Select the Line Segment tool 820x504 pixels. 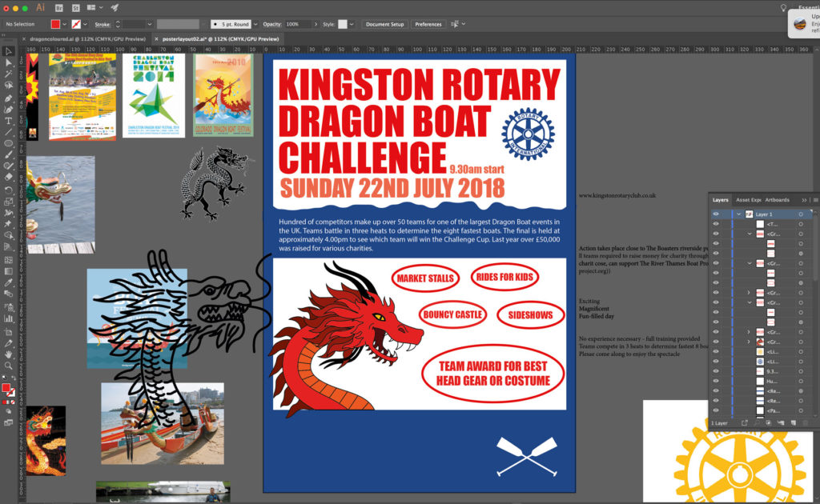[8, 132]
